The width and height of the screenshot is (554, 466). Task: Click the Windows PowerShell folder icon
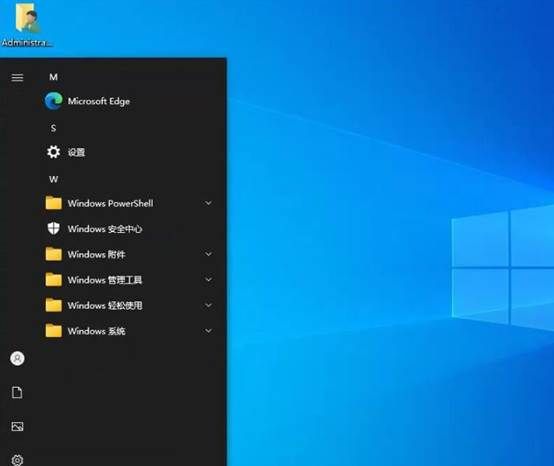click(54, 203)
